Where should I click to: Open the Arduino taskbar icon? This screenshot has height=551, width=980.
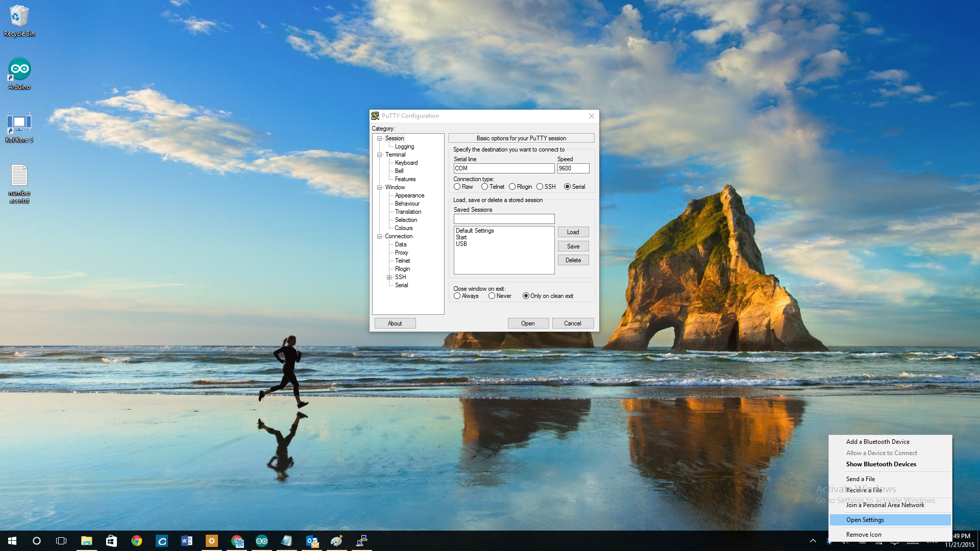coord(262,541)
